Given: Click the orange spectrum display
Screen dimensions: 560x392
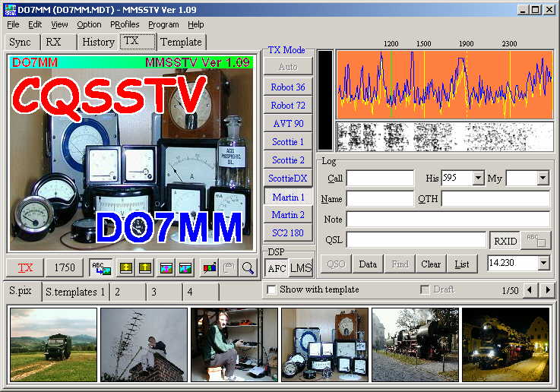Looking at the screenshot, I should (x=445, y=84).
